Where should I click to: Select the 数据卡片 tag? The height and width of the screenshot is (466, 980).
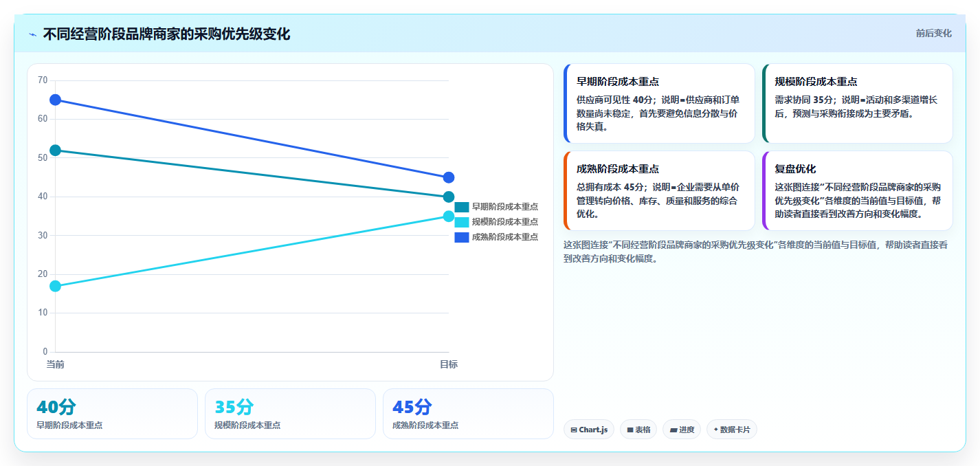click(732, 430)
